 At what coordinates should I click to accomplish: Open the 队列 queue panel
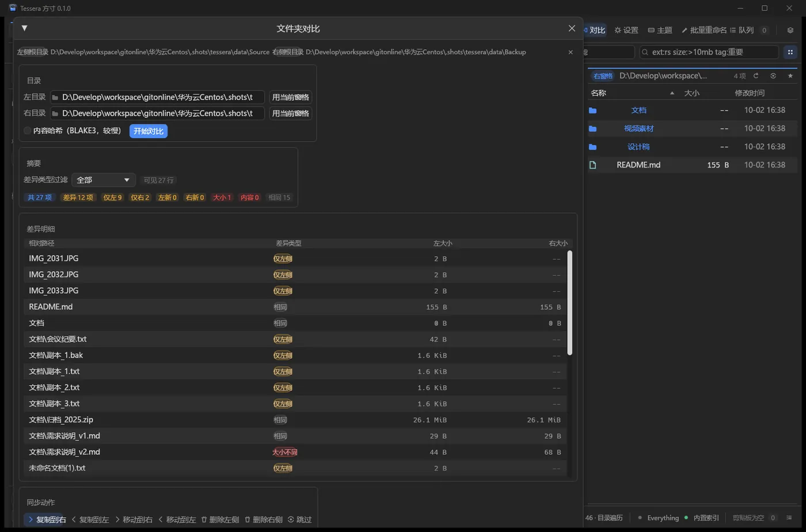tap(742, 30)
